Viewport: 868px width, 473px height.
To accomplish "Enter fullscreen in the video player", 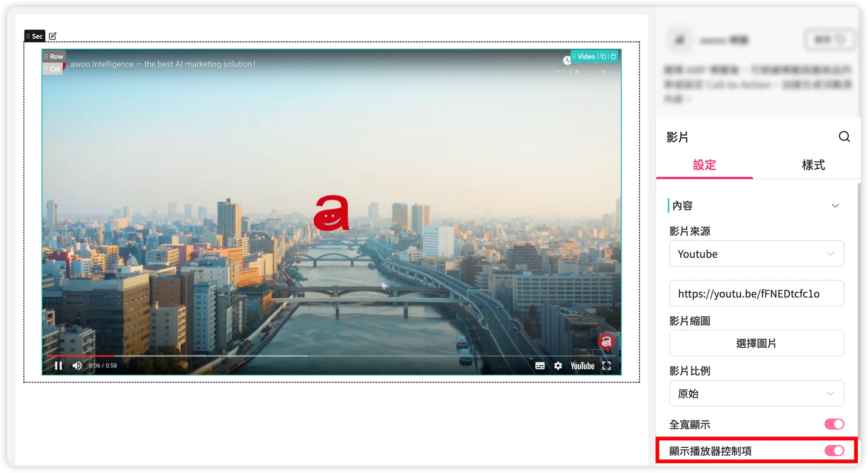I will 606,365.
